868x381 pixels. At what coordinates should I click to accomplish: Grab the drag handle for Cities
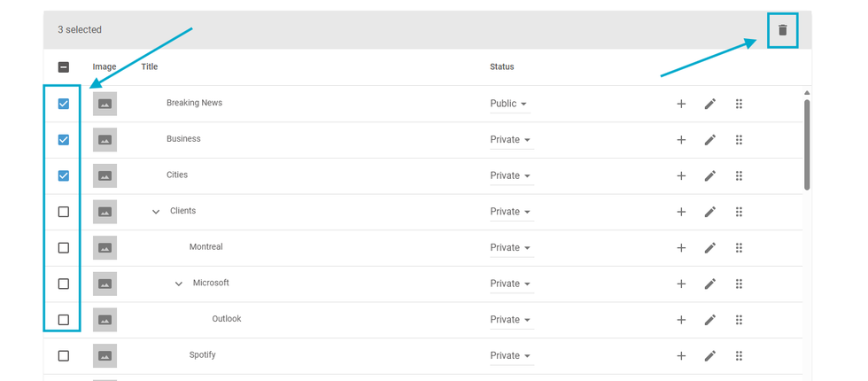[739, 175]
